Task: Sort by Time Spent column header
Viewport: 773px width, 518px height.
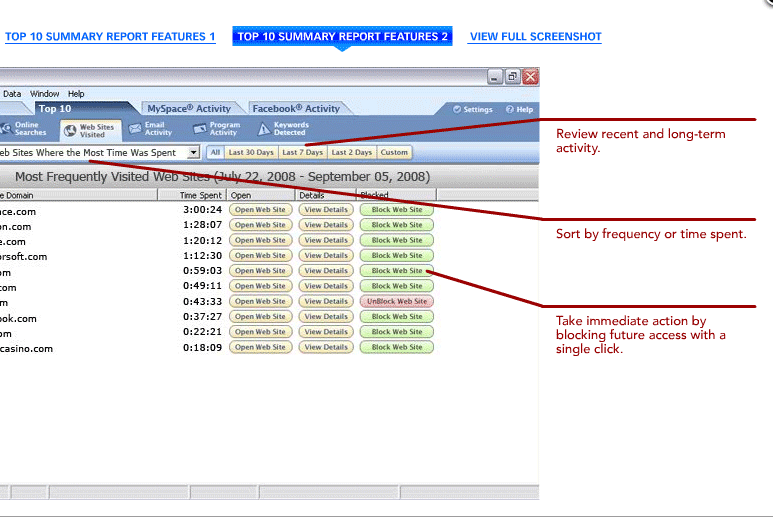Action: coord(192,195)
